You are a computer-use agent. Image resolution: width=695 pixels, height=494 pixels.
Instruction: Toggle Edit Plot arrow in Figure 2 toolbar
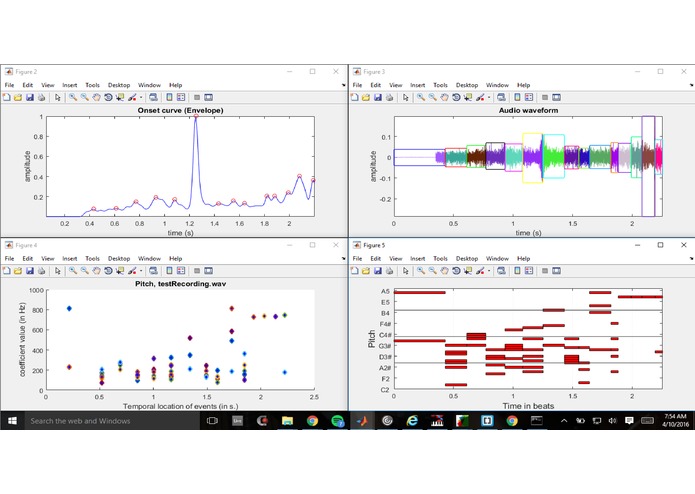tap(58, 97)
